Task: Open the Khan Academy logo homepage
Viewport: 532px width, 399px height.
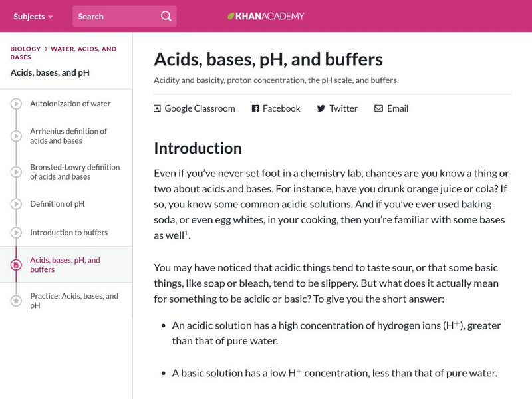Action: (266, 15)
